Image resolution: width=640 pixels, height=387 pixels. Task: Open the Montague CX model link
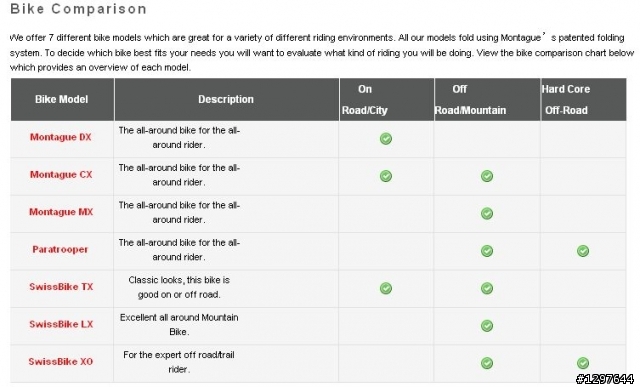coord(61,174)
